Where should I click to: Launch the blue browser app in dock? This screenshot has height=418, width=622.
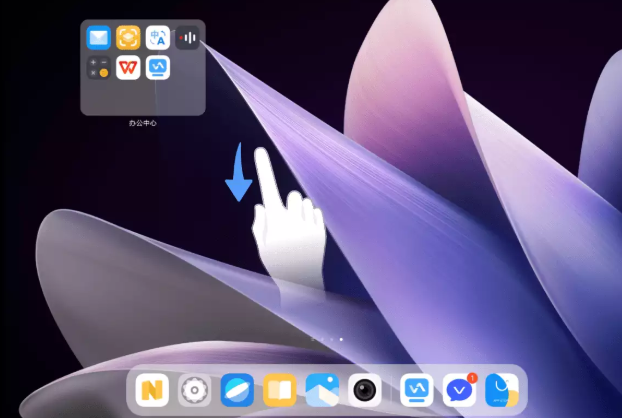click(237, 390)
